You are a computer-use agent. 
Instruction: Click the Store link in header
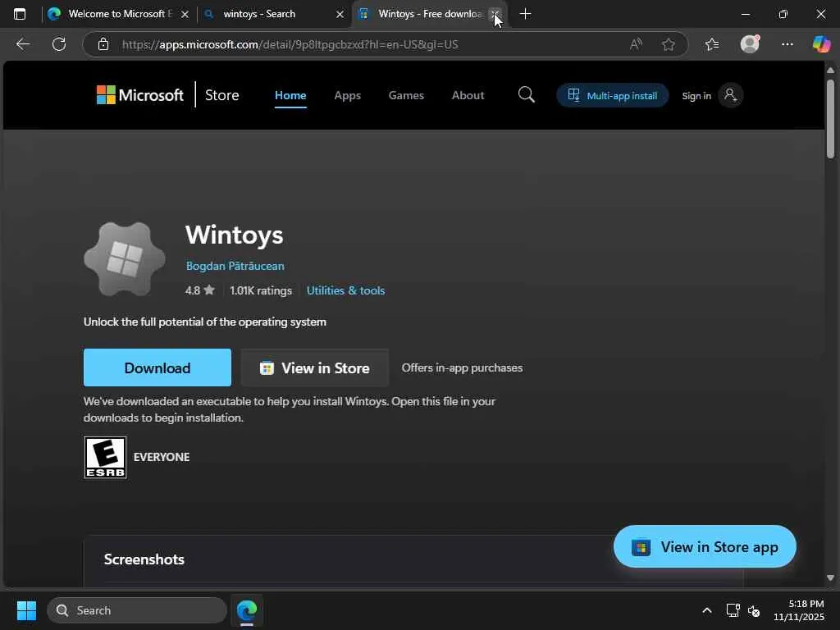point(221,95)
